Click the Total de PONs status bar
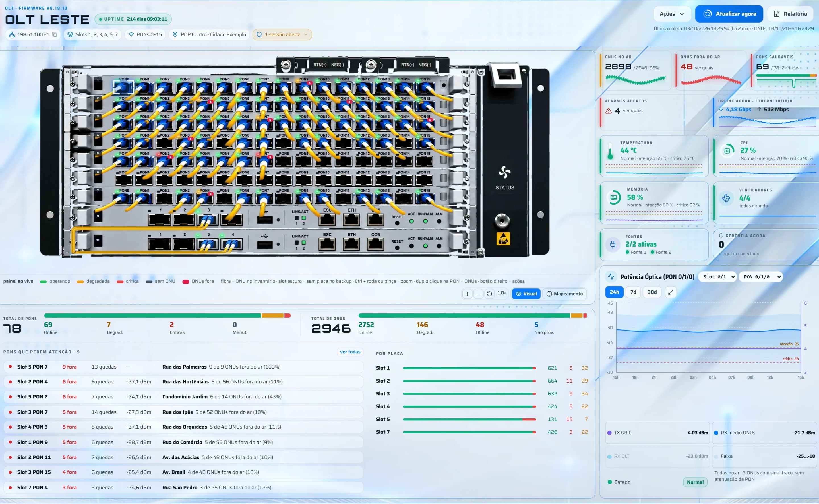This screenshot has height=504, width=819. coord(167,315)
